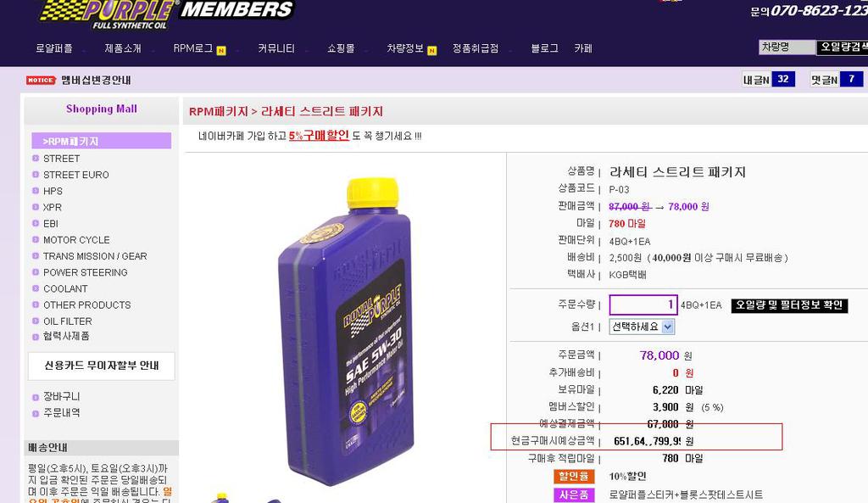Viewport: 868px width, 503px height.
Task: Click the 신용카드 무이자할부 안내 banner
Action: pos(102,366)
